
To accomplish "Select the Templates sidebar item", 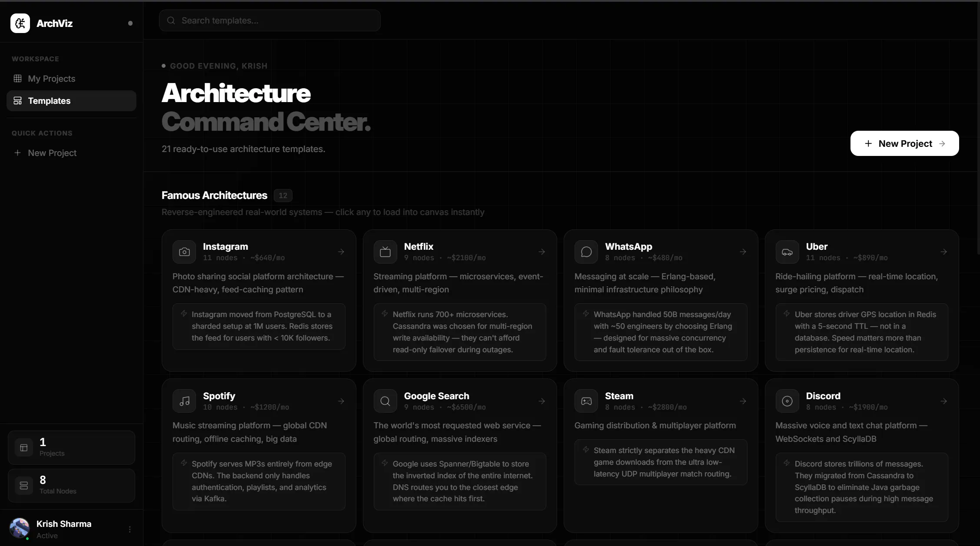I will [x=71, y=101].
